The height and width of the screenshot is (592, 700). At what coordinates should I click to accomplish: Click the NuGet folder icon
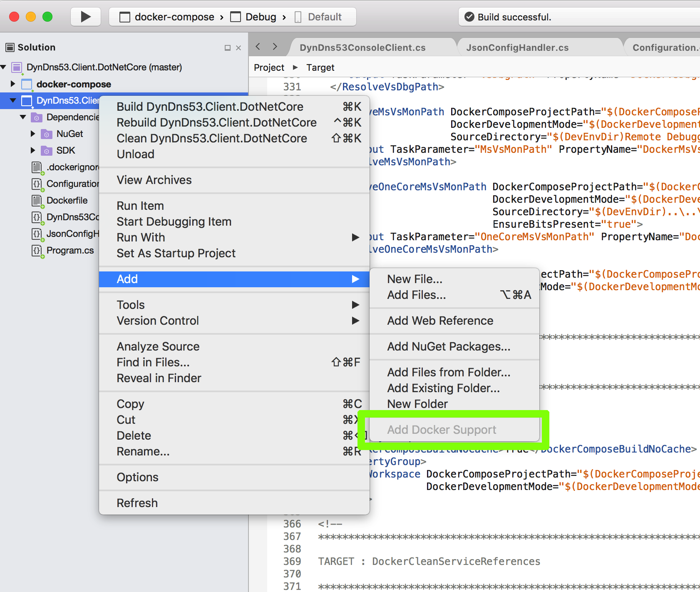47,134
